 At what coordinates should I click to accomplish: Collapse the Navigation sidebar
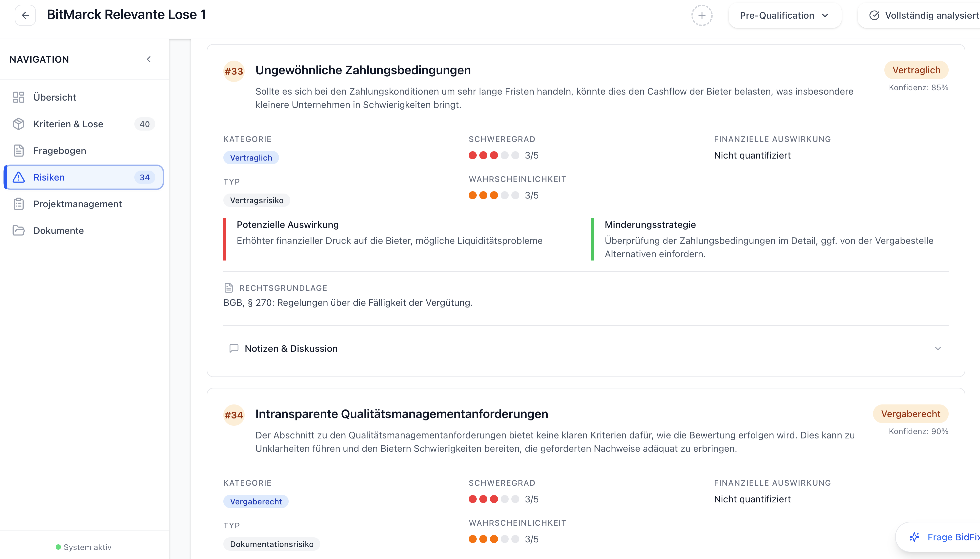tap(149, 59)
